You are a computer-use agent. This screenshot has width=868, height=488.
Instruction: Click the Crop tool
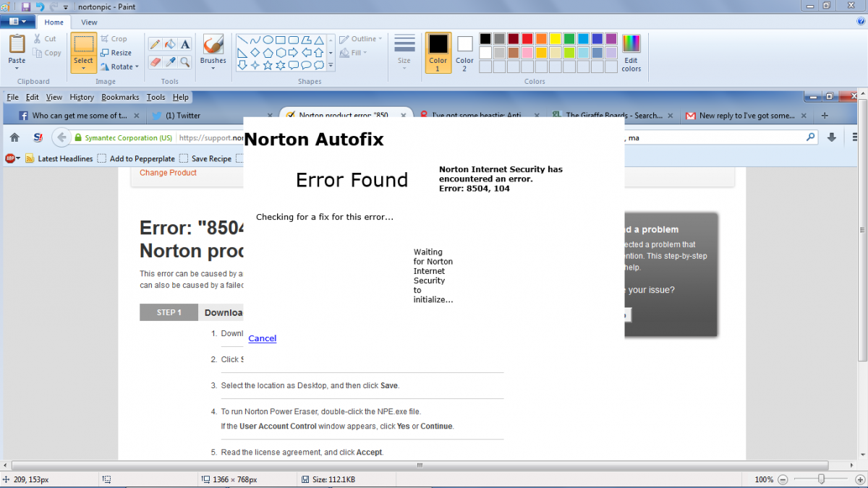[x=114, y=39]
